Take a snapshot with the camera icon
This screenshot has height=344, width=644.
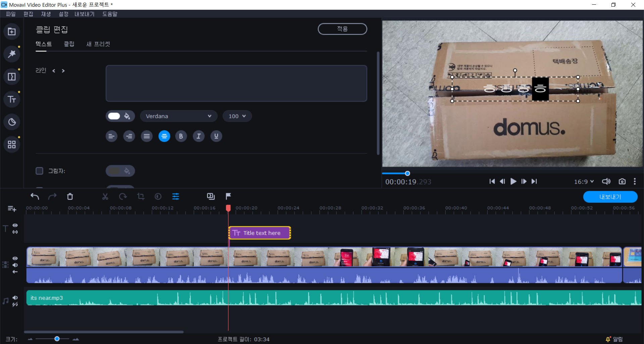pyautogui.click(x=622, y=181)
